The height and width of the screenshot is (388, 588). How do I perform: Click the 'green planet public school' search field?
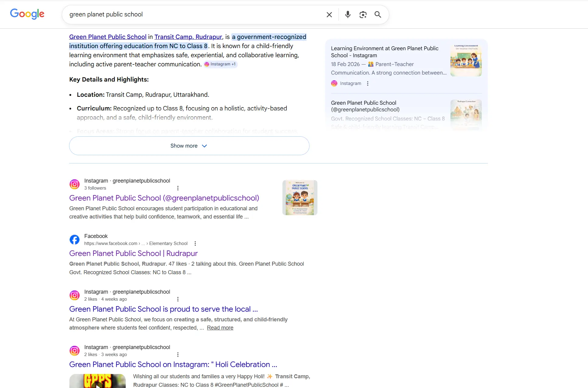coord(195,15)
